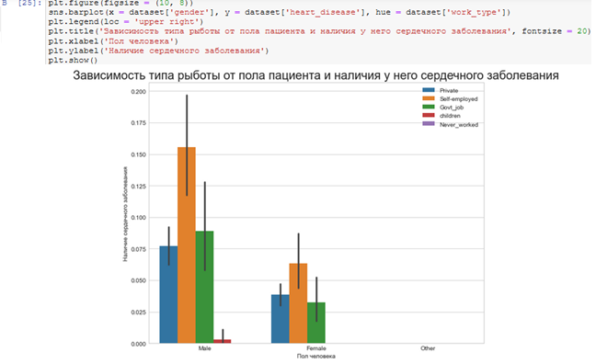Click the Female x-axis label
596x364 pixels.
(x=316, y=348)
